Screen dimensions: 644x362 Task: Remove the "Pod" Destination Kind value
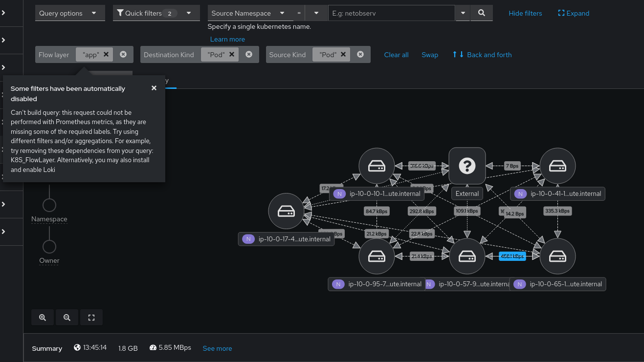tap(232, 55)
